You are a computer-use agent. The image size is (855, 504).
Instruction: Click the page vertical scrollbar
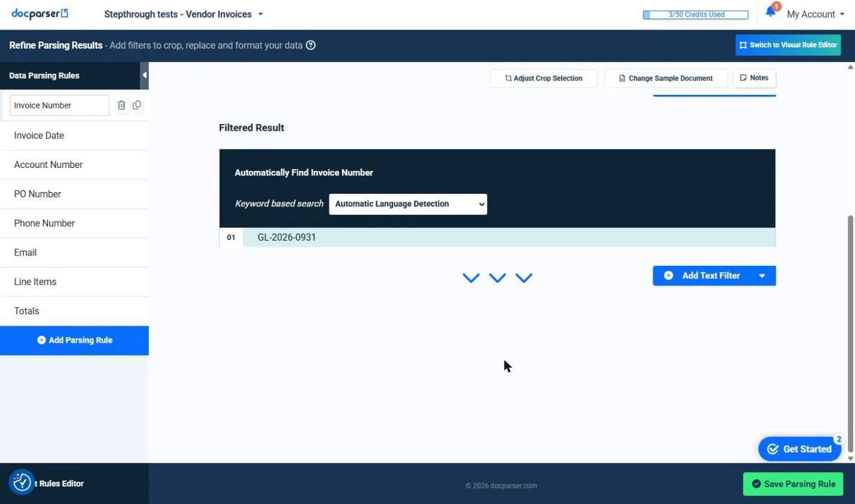tap(850, 333)
